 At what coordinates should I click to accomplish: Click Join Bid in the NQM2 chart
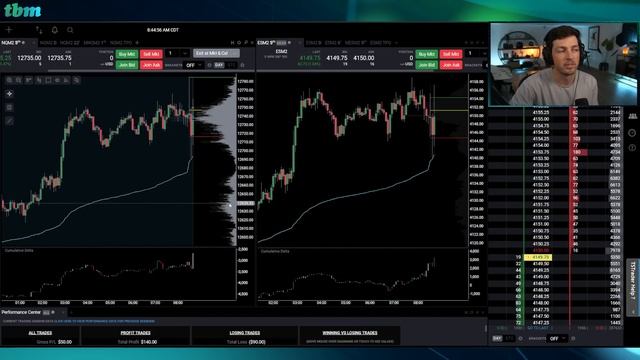(x=127, y=65)
